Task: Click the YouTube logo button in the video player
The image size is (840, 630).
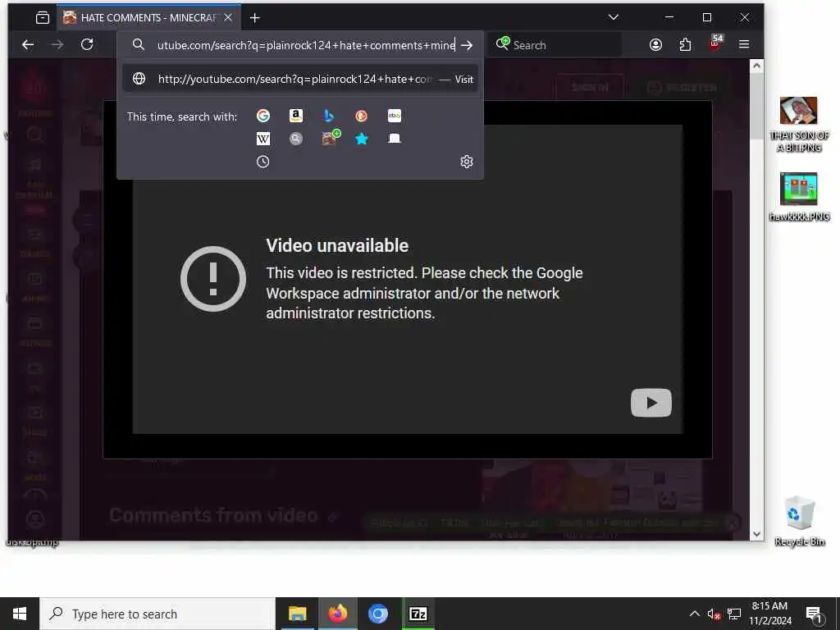Action: (651, 403)
